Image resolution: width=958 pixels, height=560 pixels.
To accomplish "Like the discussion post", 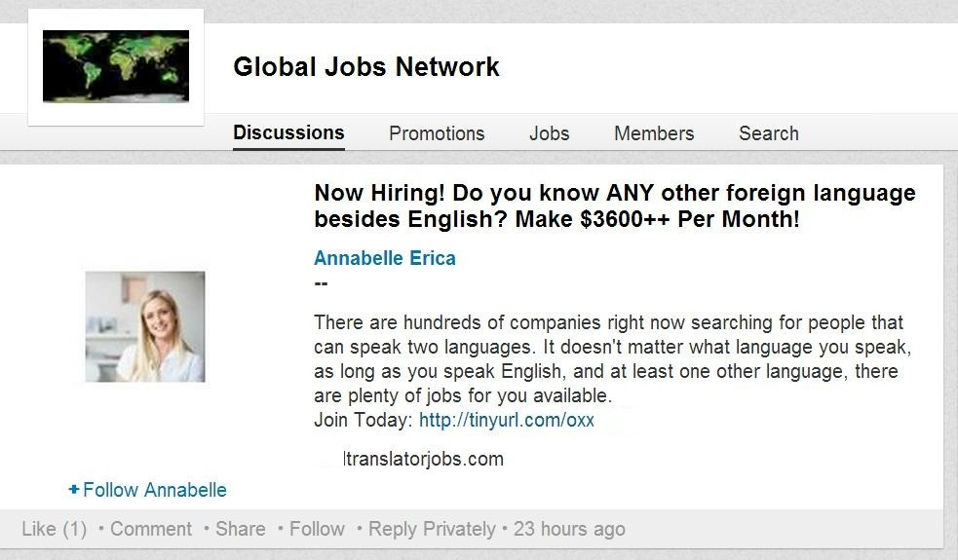I will tap(39, 529).
